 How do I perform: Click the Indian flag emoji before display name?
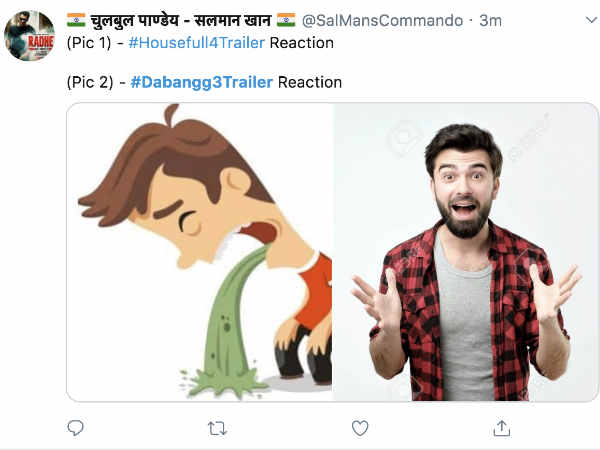pyautogui.click(x=76, y=20)
